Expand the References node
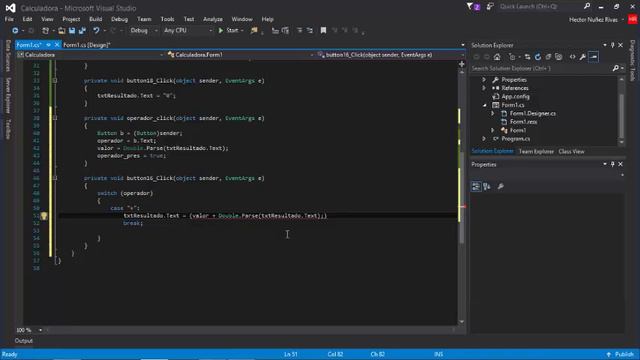The width and height of the screenshot is (640, 360). [x=484, y=88]
